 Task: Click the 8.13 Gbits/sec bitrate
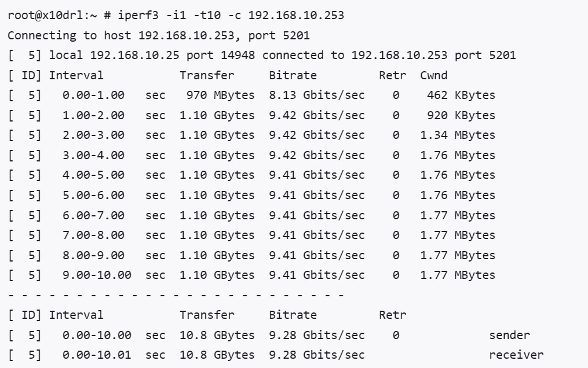[317, 95]
